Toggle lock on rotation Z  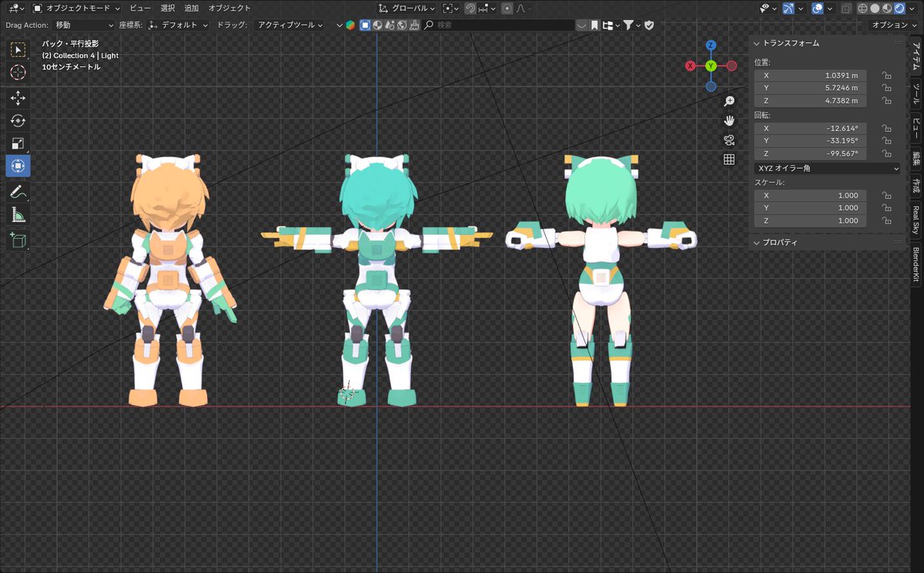(x=887, y=153)
